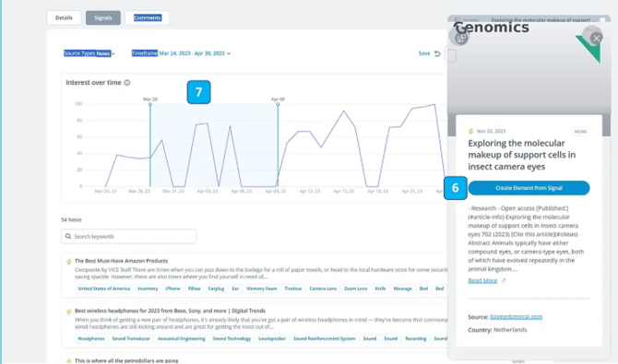Click the NEWS badge in the signal card

pos(580,132)
